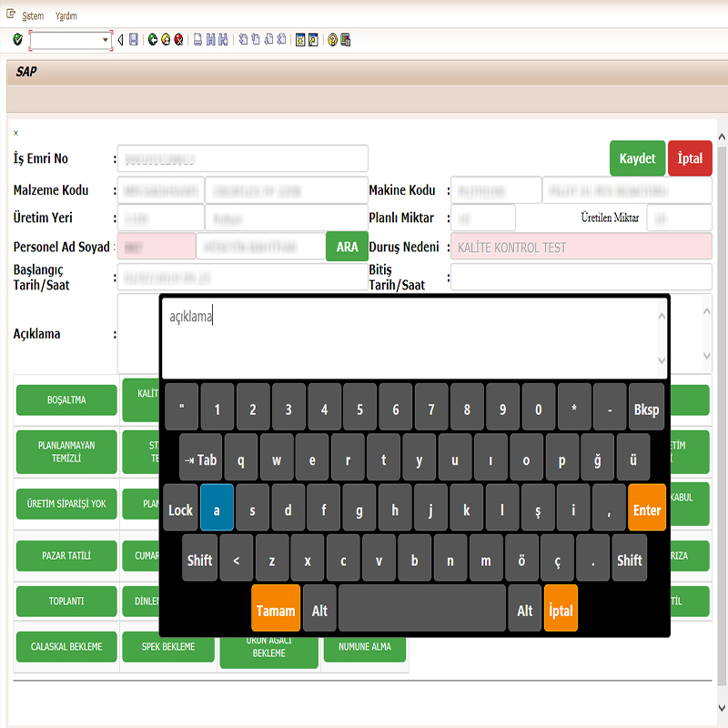728x728 pixels.
Task: Click the yellow Exit up-arrow icon
Action: (x=166, y=40)
